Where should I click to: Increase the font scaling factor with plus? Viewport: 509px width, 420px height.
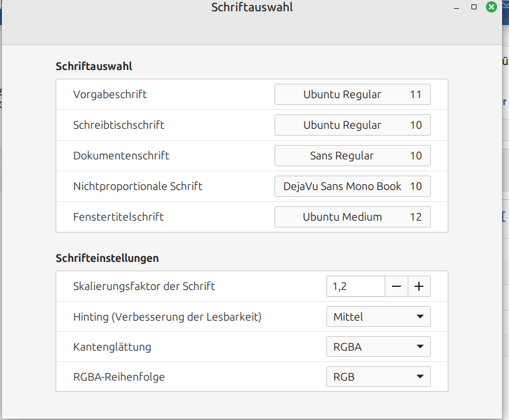pos(419,287)
